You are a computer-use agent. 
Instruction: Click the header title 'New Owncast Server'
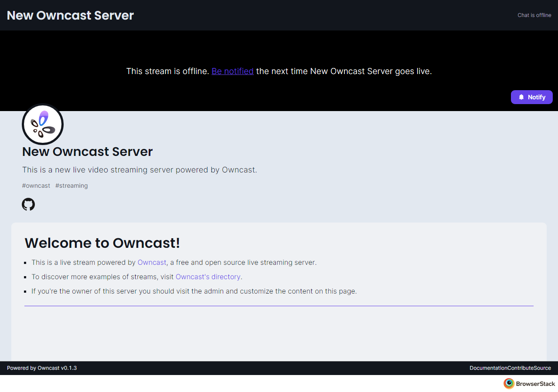[70, 15]
